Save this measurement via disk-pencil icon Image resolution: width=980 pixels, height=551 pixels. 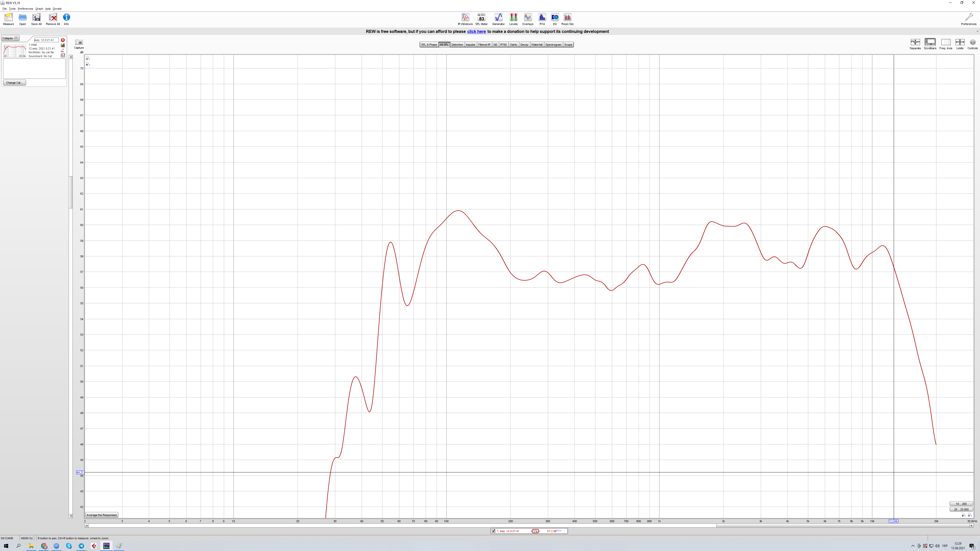pos(63,45)
